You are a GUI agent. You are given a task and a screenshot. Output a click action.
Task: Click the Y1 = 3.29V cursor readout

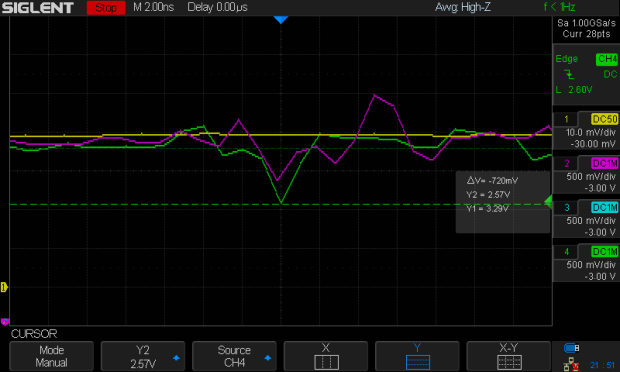[x=487, y=209]
